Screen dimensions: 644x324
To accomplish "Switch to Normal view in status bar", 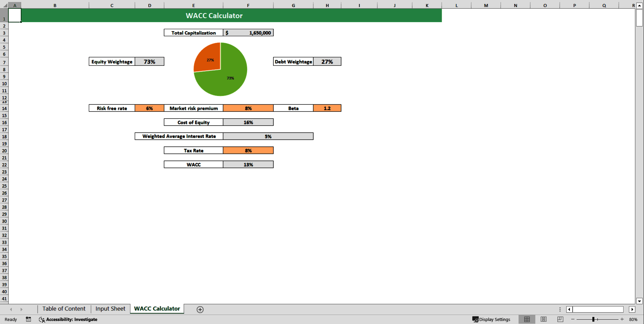I will (527, 319).
